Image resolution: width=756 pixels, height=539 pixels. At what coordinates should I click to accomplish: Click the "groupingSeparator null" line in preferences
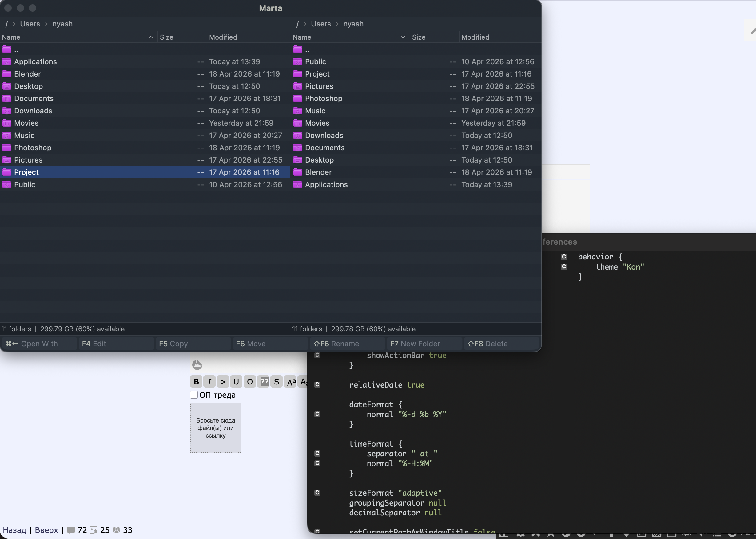tap(398, 503)
